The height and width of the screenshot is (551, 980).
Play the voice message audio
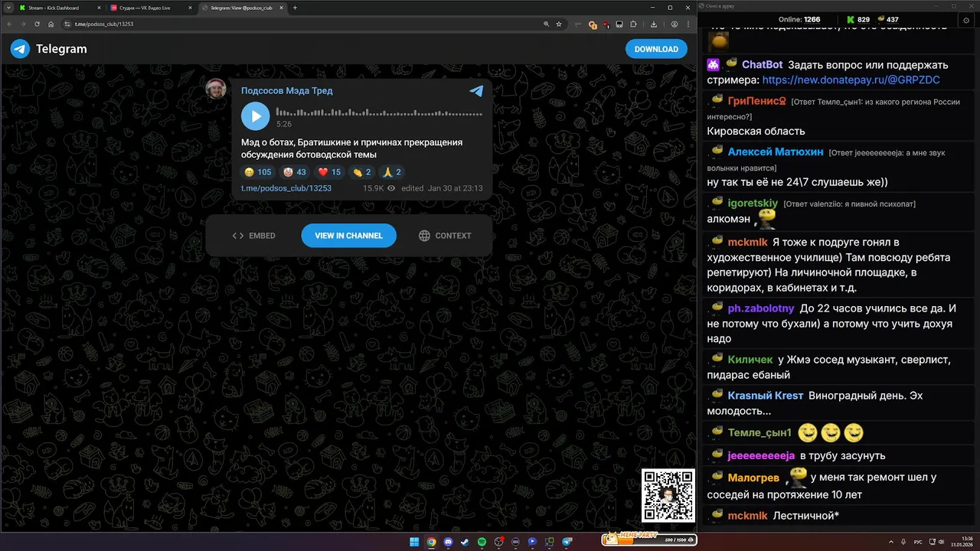point(255,116)
